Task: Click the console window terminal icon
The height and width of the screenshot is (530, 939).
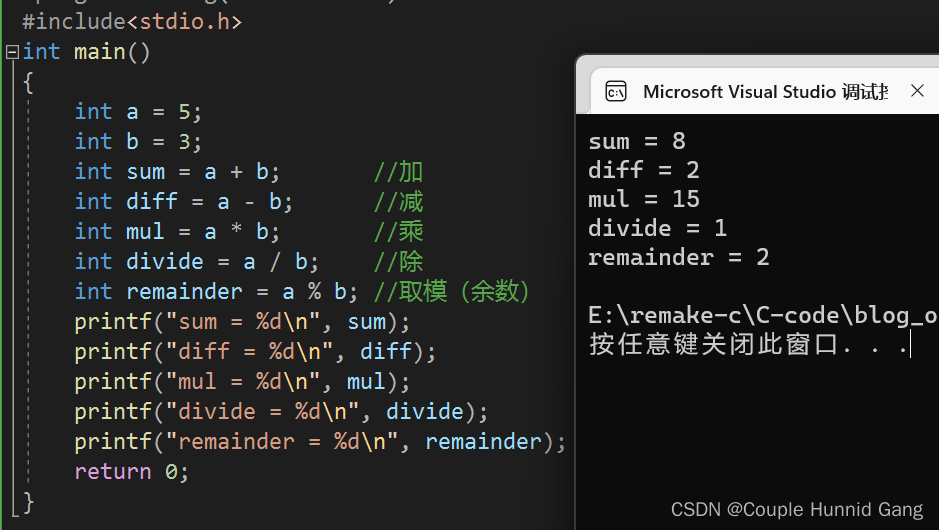Action: click(x=616, y=92)
